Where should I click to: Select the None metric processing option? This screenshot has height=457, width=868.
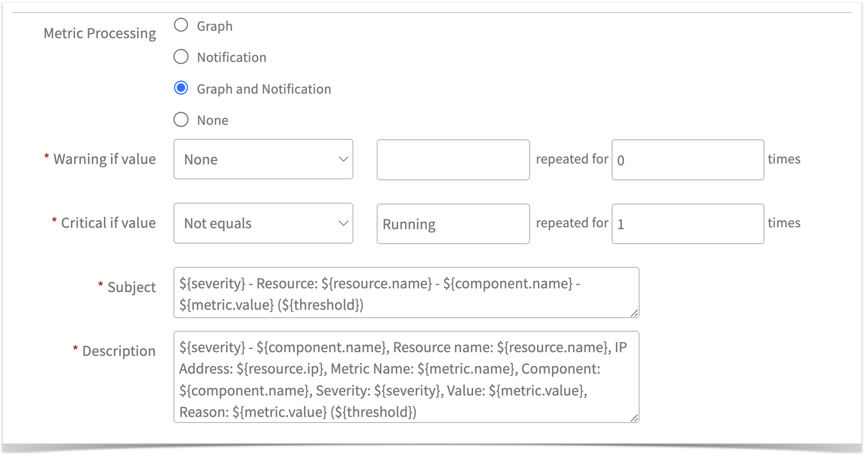point(181,119)
